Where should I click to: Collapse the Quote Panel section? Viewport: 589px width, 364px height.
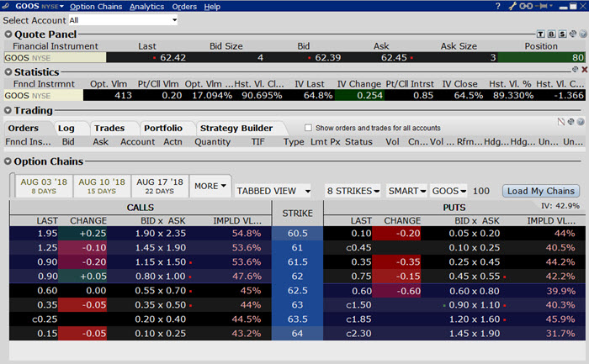pyautogui.click(x=8, y=34)
